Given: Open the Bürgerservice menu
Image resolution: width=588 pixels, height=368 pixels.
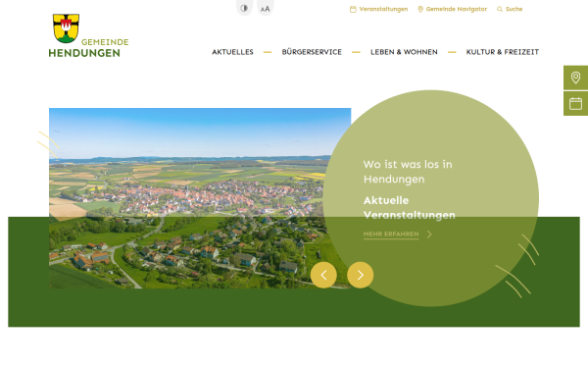Looking at the screenshot, I should 312,52.
